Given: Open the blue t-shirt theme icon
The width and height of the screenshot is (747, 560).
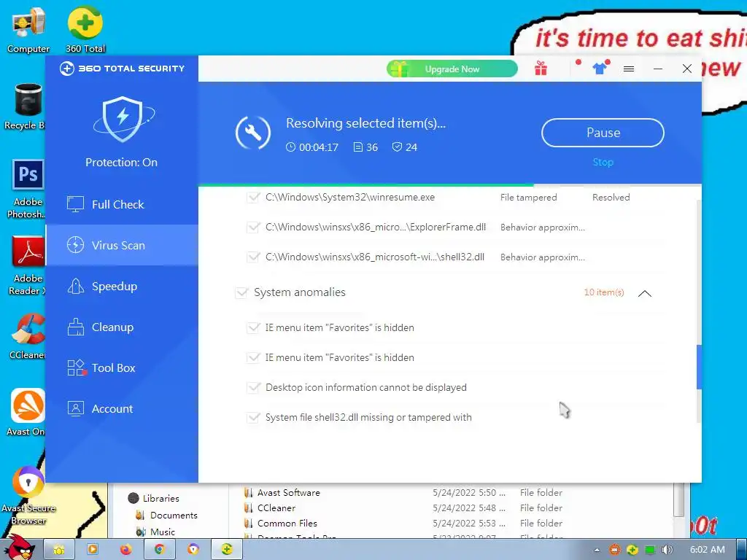Looking at the screenshot, I should tap(600, 69).
